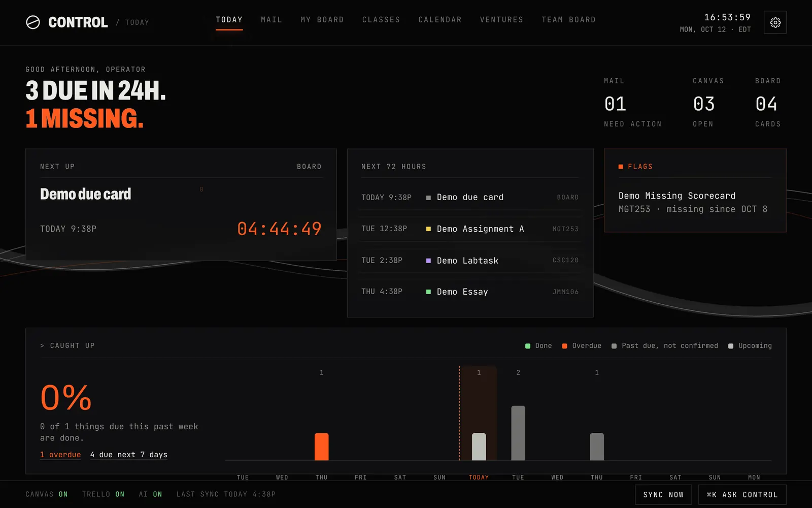
Task: Switch to the VENTURES tab
Action: point(501,20)
